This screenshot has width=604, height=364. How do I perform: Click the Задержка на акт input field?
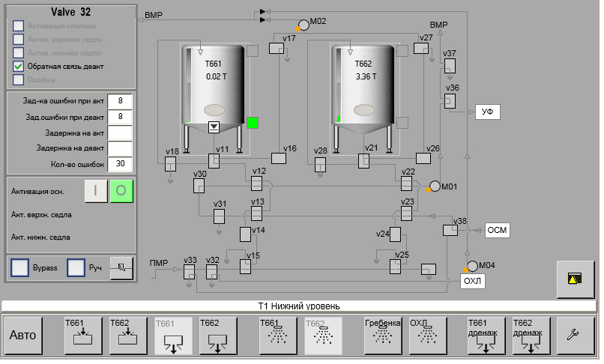pyautogui.click(x=120, y=133)
